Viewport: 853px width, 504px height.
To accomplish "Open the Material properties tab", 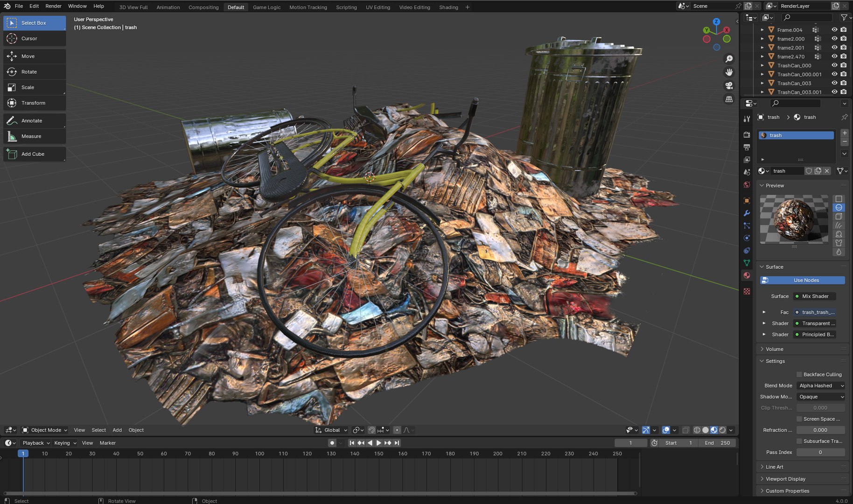I will (747, 275).
